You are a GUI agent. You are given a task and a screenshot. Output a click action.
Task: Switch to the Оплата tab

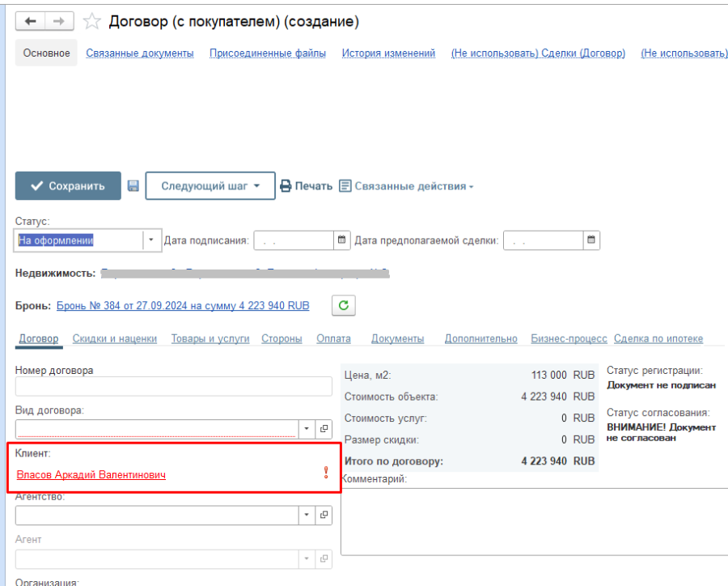[x=333, y=339]
